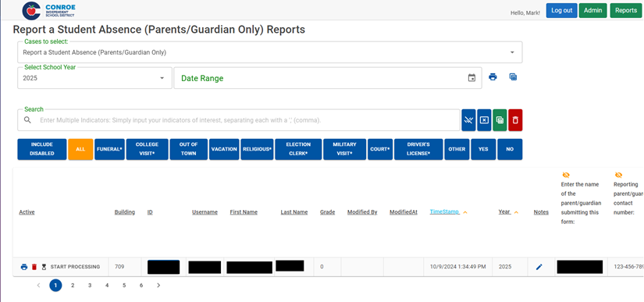Click the green copy button beside Search
Image resolution: width=644 pixels, height=302 pixels.
(500, 120)
